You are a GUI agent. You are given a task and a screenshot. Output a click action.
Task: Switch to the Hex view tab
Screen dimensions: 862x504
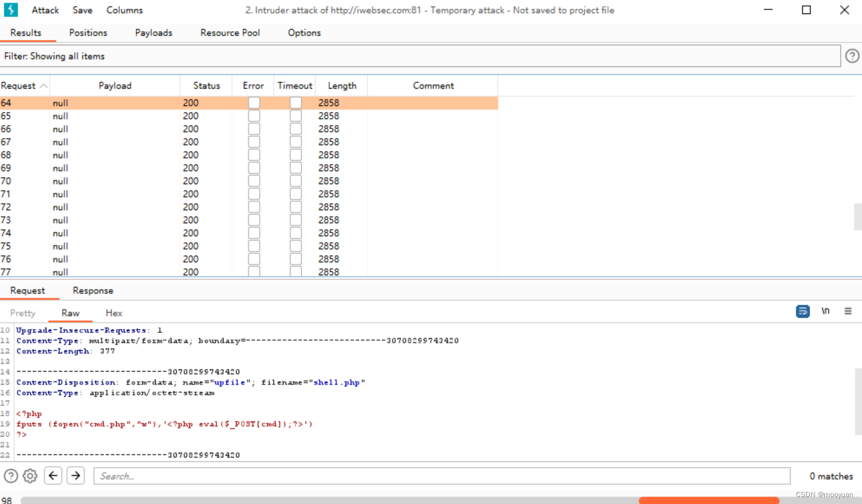click(114, 313)
